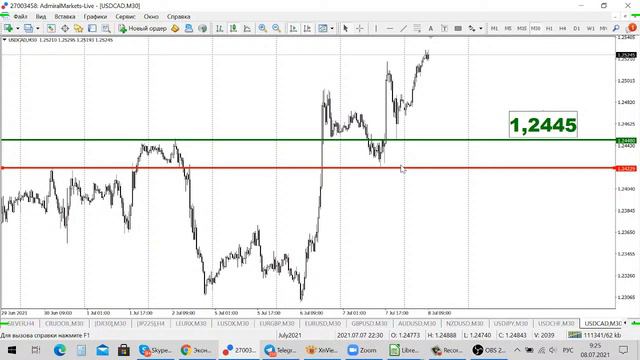Image resolution: width=640 pixels, height=360 pixels.
Task: Click the Templates toolbar icon
Action: pos(323,28)
